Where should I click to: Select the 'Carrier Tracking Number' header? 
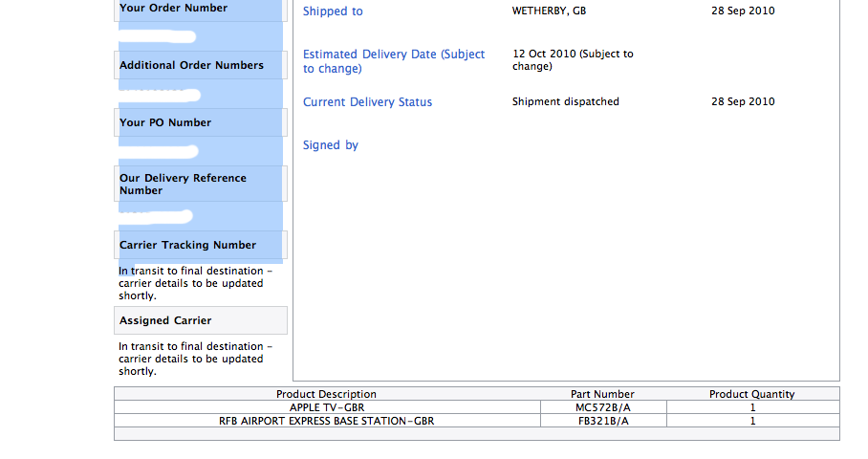[x=201, y=245]
